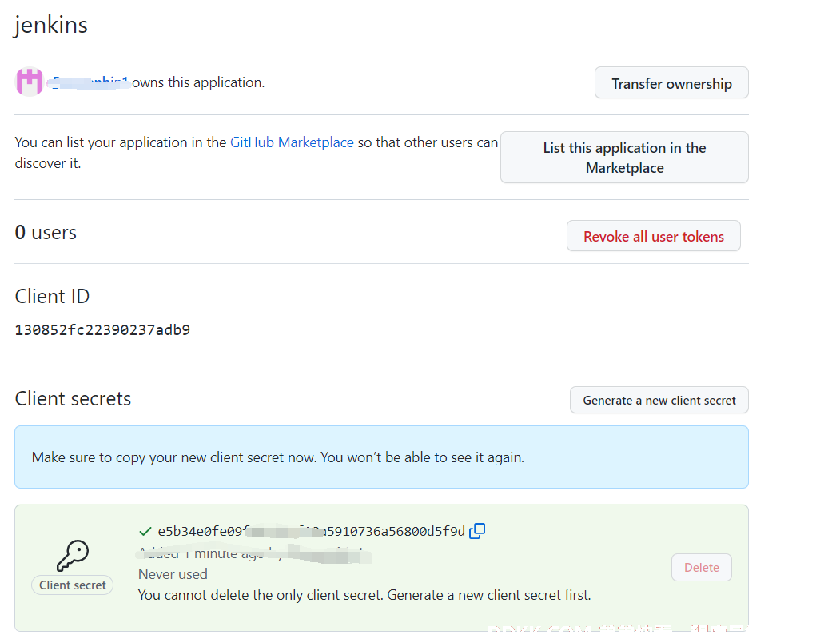Screen dimensions: 840x643
Task: Click the 'Client secret' pill label
Action: click(x=72, y=585)
